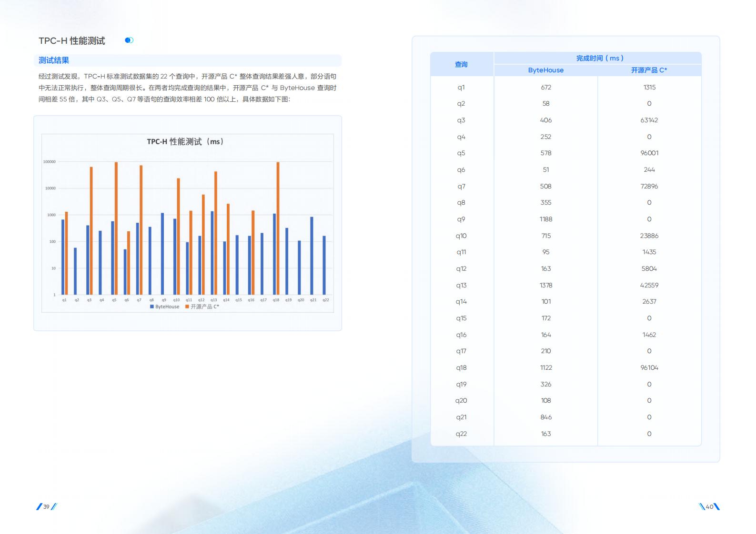
Task: Click the page number 39
Action: coord(46,507)
